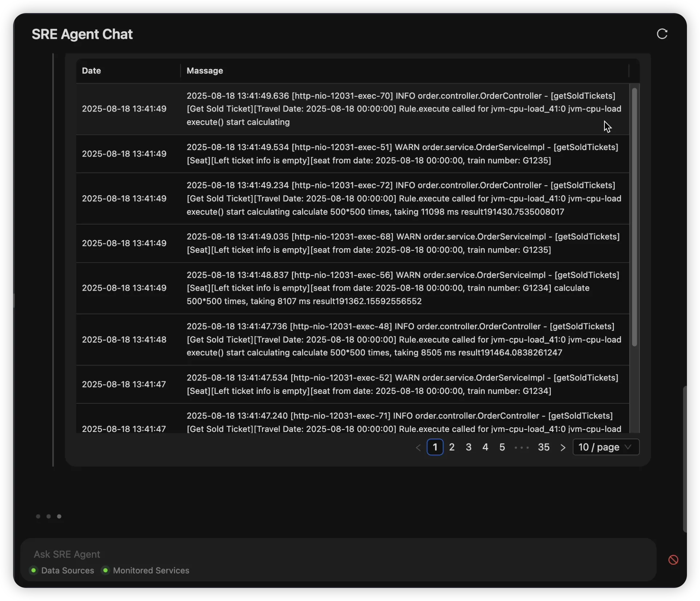Click the chat window scrollbar thumb
700x601 pixels.
(x=684, y=459)
